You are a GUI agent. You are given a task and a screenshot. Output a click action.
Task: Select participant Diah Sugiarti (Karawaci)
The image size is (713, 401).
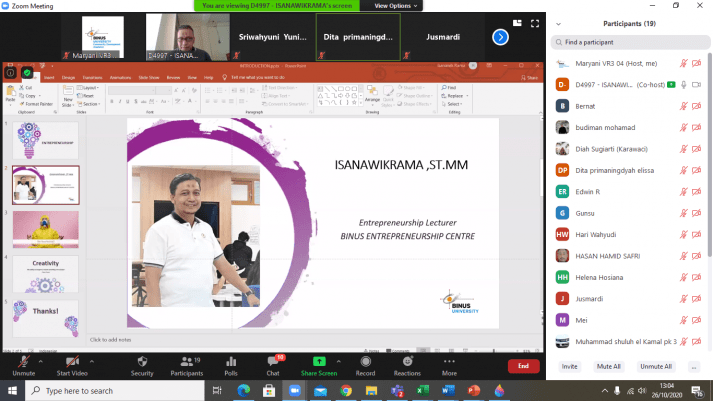click(x=630, y=149)
